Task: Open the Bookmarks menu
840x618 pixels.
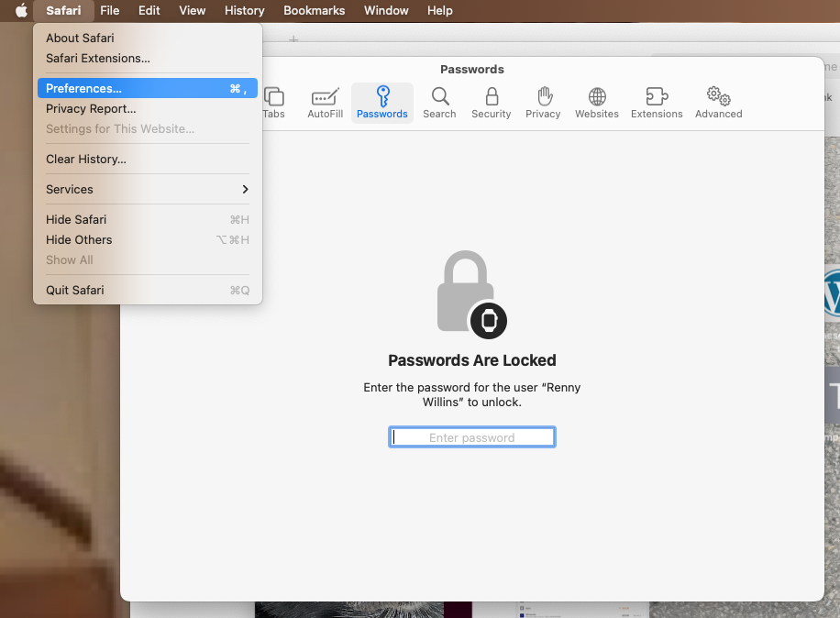Action: (x=314, y=11)
